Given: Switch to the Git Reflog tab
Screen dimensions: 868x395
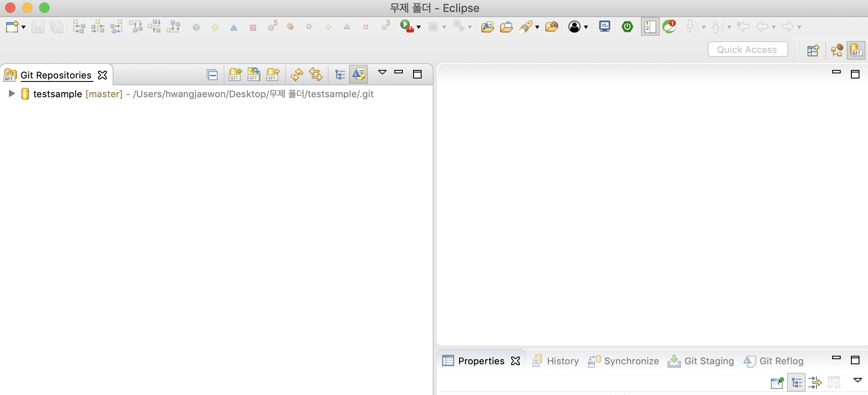Looking at the screenshot, I should (x=773, y=361).
